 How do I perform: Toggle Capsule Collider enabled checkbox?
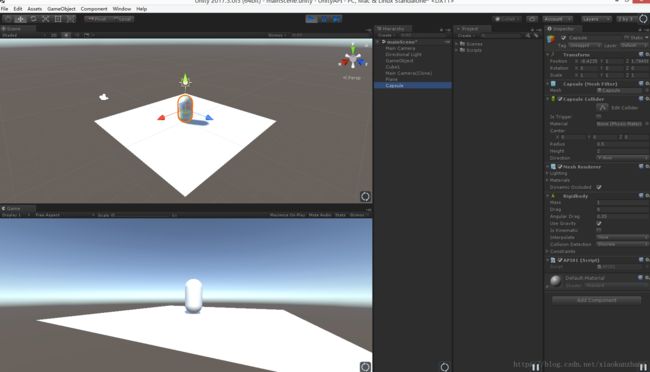tap(560, 99)
